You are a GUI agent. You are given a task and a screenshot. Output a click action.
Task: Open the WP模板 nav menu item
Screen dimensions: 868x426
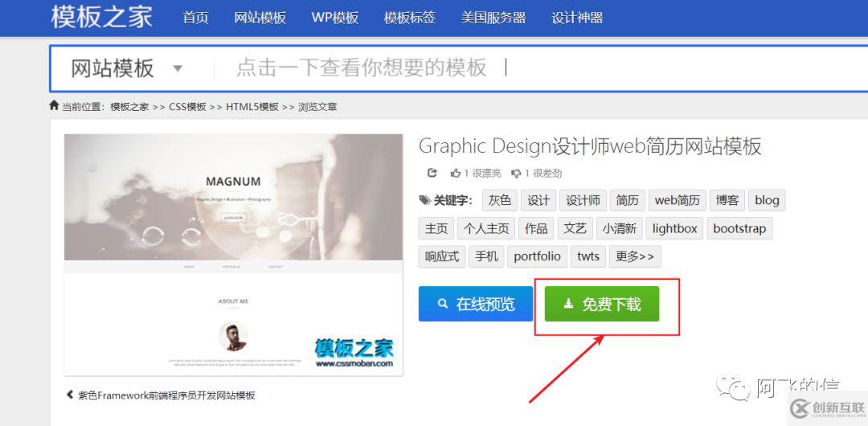(334, 18)
